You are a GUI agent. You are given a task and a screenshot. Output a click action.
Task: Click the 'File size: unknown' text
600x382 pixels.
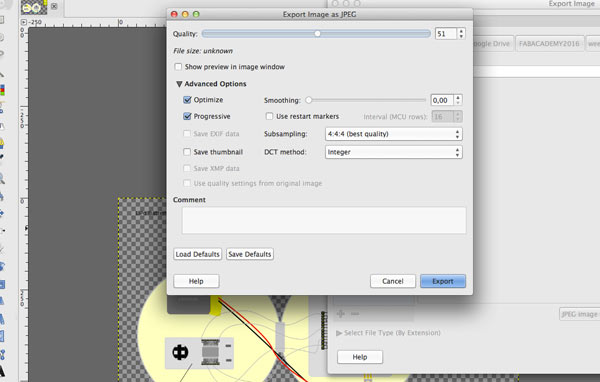coord(203,51)
